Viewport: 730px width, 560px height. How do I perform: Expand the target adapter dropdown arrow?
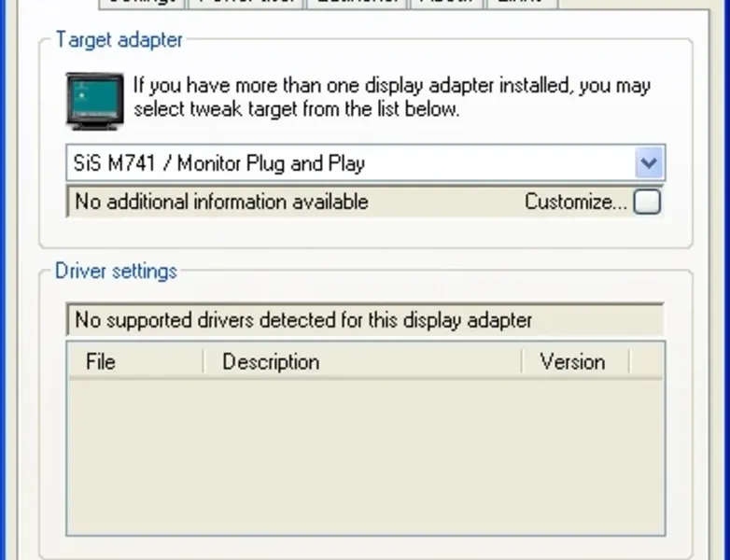point(649,164)
